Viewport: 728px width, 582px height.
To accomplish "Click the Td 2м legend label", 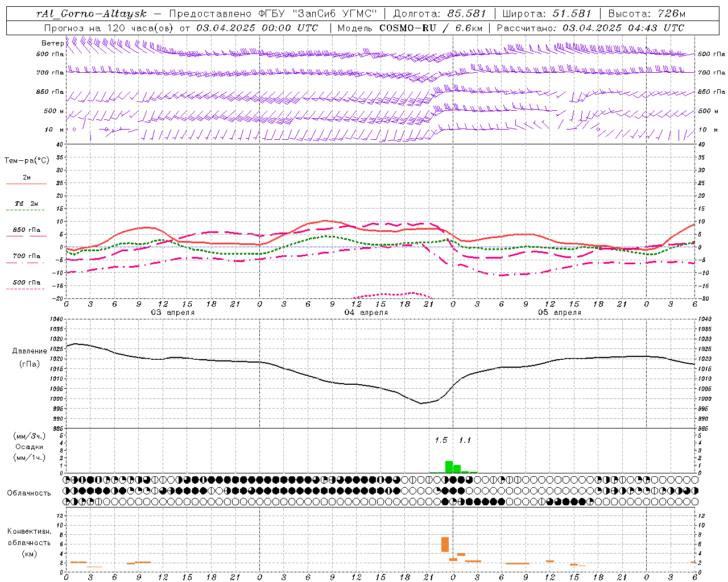I will (27, 203).
